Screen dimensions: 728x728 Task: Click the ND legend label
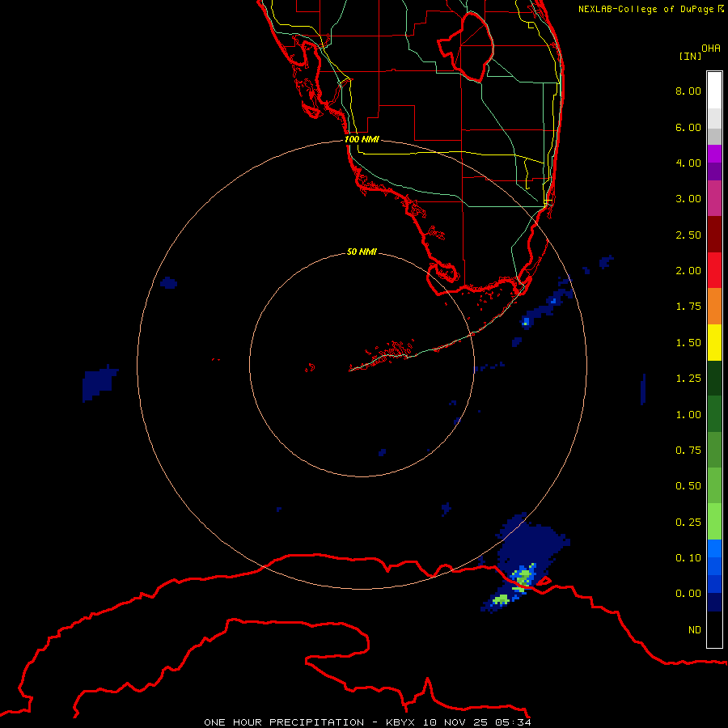coord(695,630)
